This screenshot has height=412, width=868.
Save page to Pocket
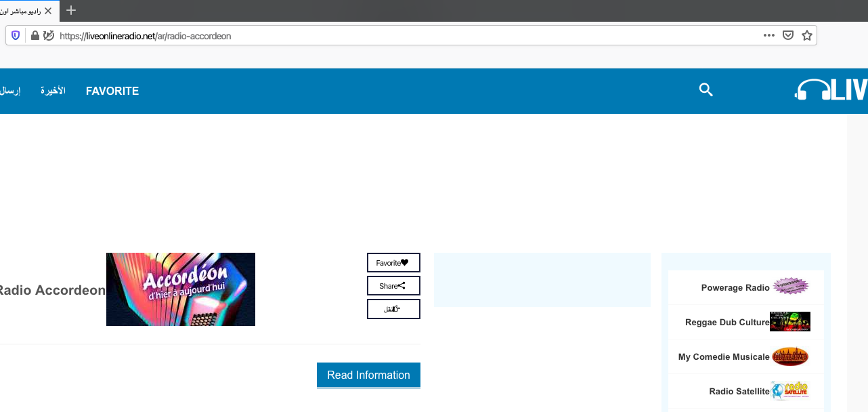[x=788, y=35]
